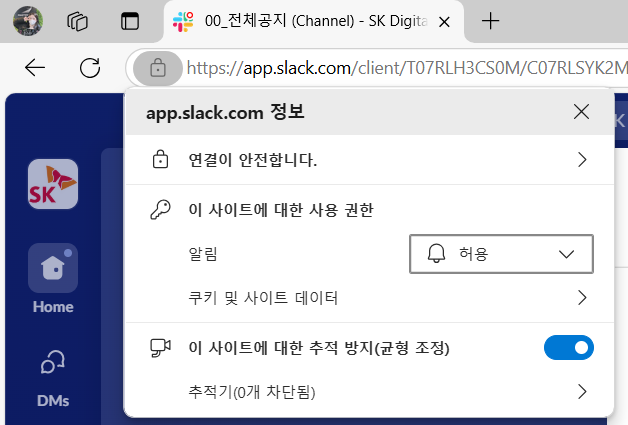Focus the app.slack.com address bar
Image resolution: width=628 pixels, height=425 pixels.
point(407,68)
